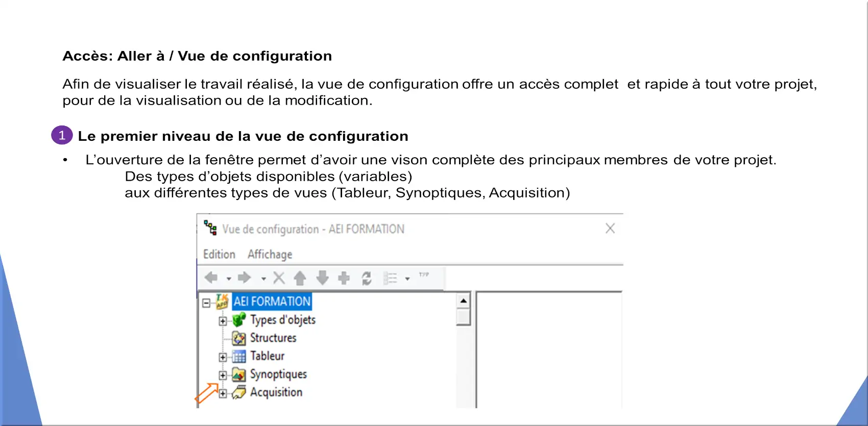Open the Affichage menu
The height and width of the screenshot is (426, 868).
(x=270, y=254)
